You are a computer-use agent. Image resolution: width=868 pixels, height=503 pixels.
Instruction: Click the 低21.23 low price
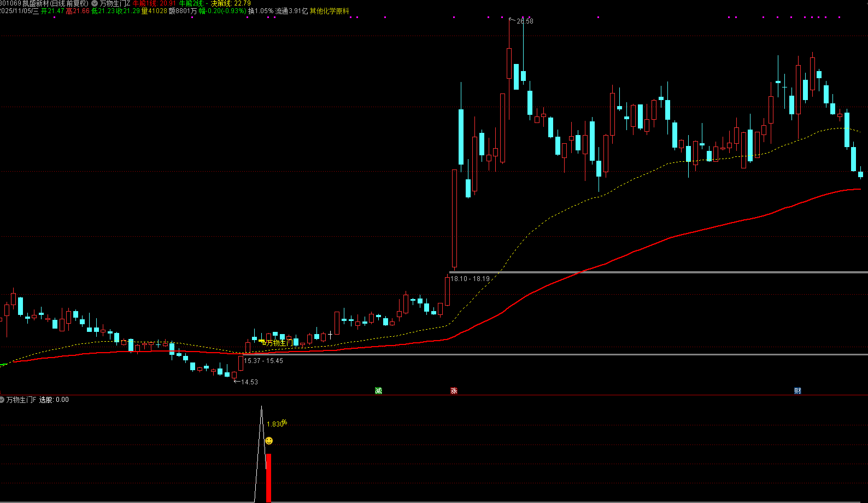103,11
